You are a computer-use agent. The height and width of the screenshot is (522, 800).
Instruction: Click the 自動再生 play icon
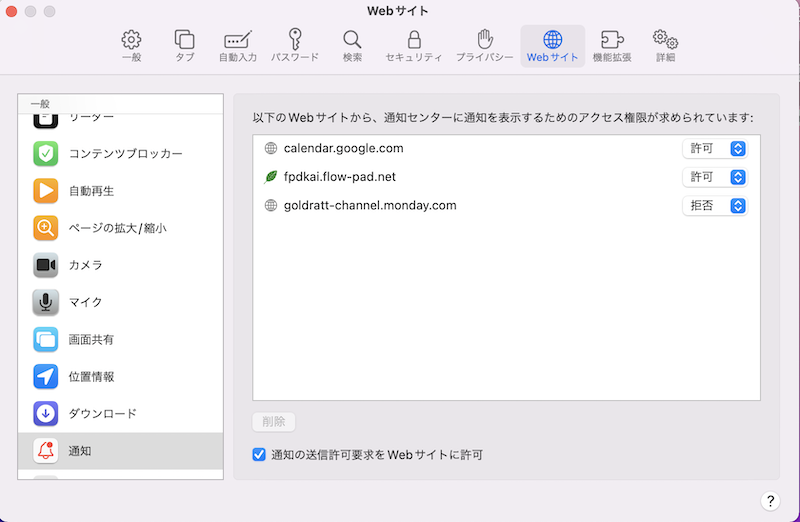(x=45, y=191)
